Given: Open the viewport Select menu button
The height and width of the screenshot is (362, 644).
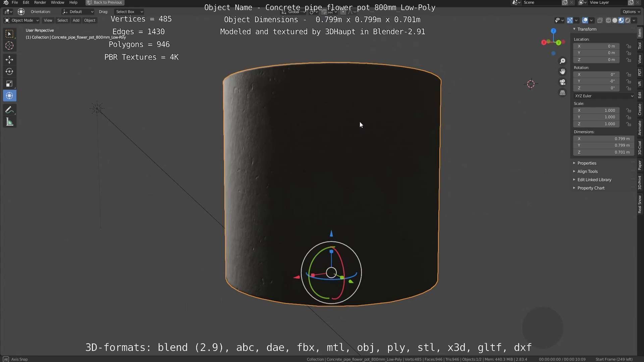Looking at the screenshot, I should point(62,20).
